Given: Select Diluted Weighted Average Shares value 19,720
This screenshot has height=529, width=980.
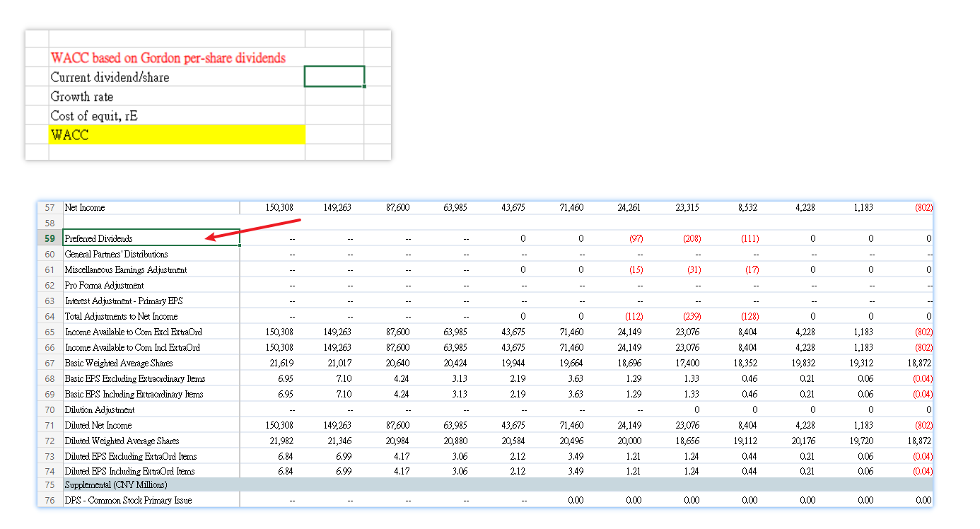Looking at the screenshot, I should (x=862, y=441).
